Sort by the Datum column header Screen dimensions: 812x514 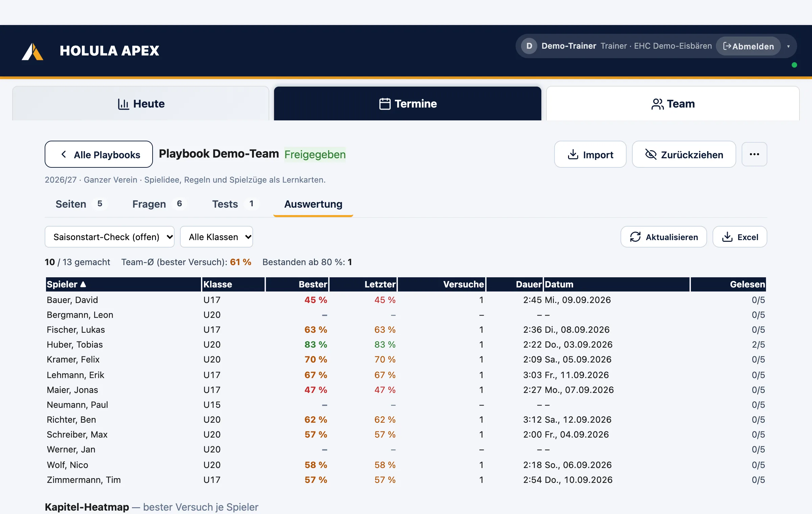pos(617,284)
